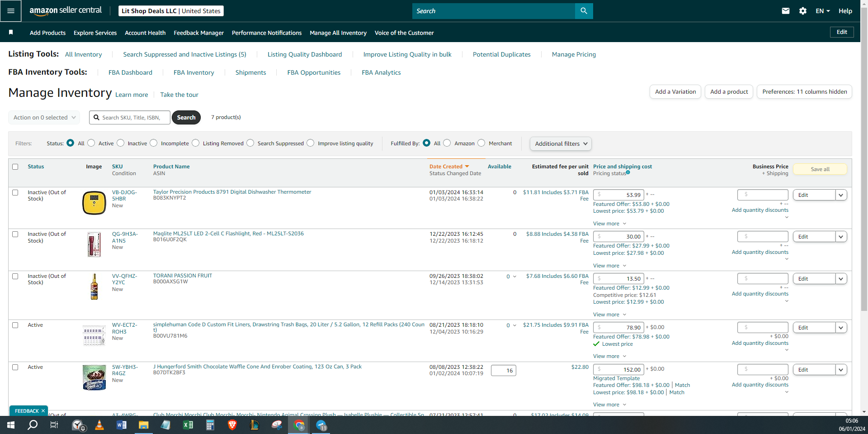Select the Active status filter radio

pos(91,143)
